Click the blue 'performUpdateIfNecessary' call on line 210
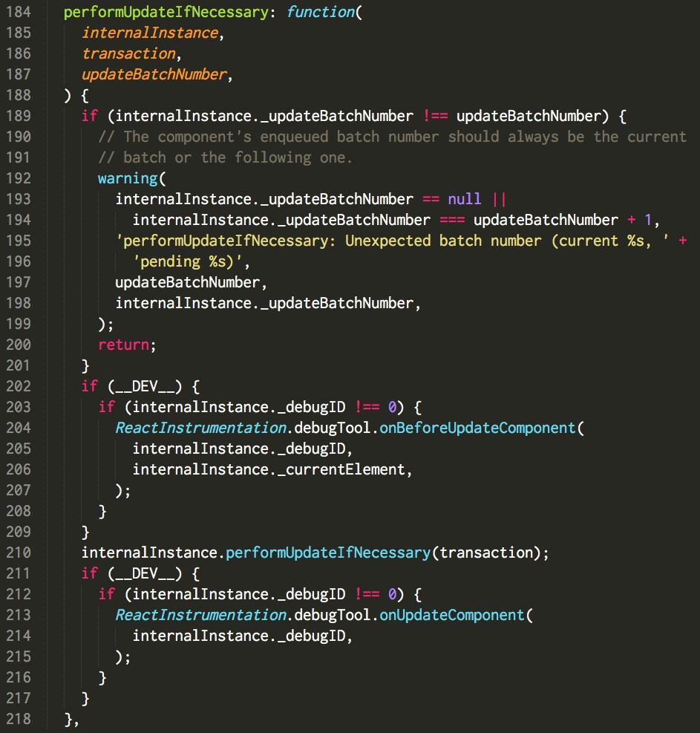 pyautogui.click(x=328, y=553)
